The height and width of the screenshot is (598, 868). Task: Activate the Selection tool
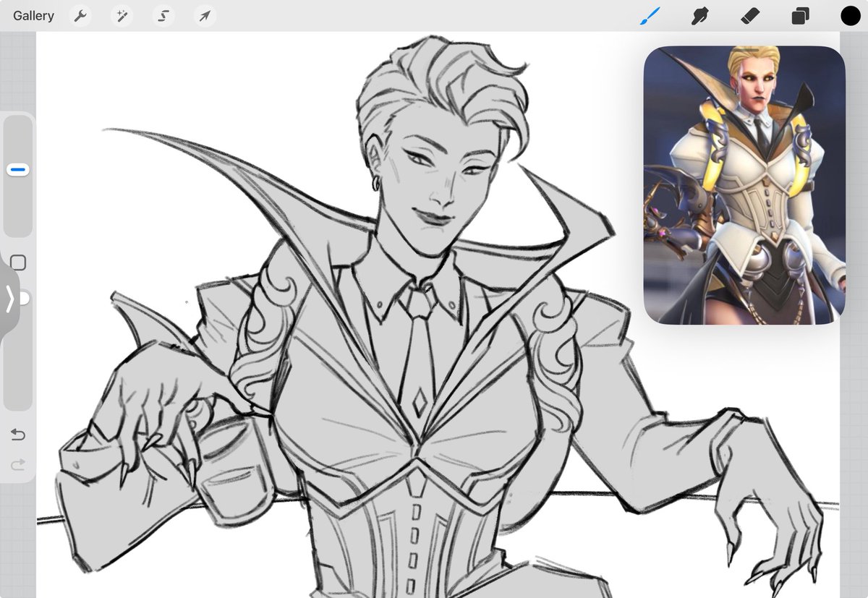coord(163,16)
